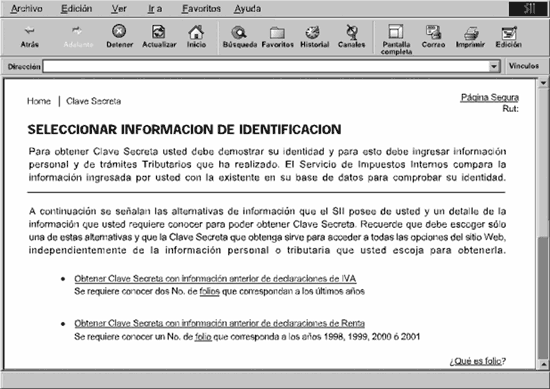The height and width of the screenshot is (389, 550).
Task: Open the Canales satellite icon
Action: (x=351, y=37)
